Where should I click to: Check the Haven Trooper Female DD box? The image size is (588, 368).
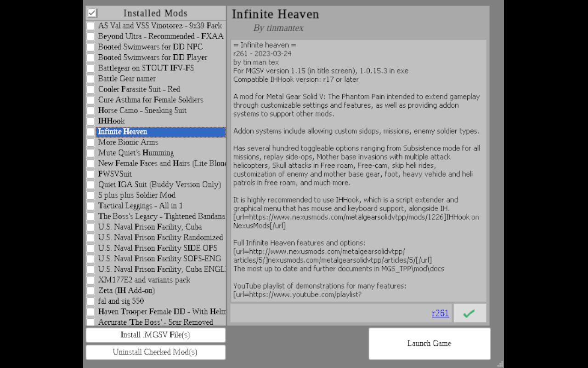(x=90, y=311)
